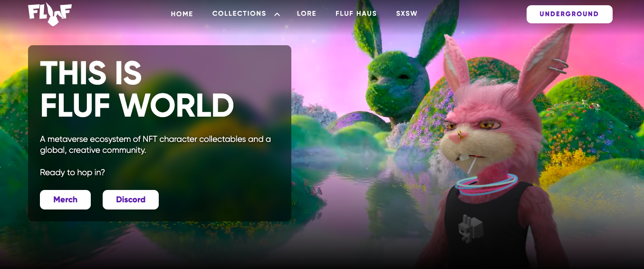Expand the chevron next to COLLECTIONS
The height and width of the screenshot is (269, 644).
coord(277,14)
